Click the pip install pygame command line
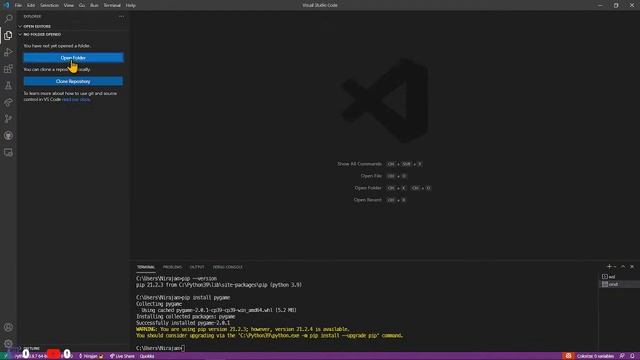Viewport: 640px width, 360px height. pos(183,298)
